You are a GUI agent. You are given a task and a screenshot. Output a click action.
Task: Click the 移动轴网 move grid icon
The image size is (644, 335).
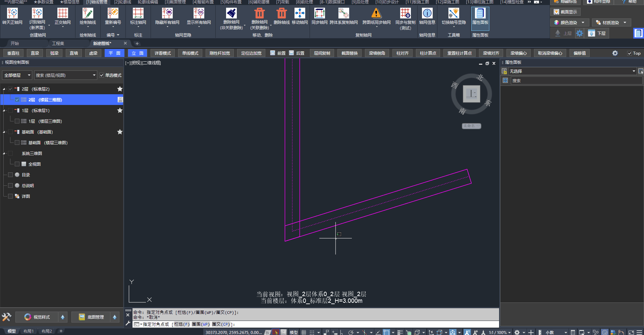[300, 13]
